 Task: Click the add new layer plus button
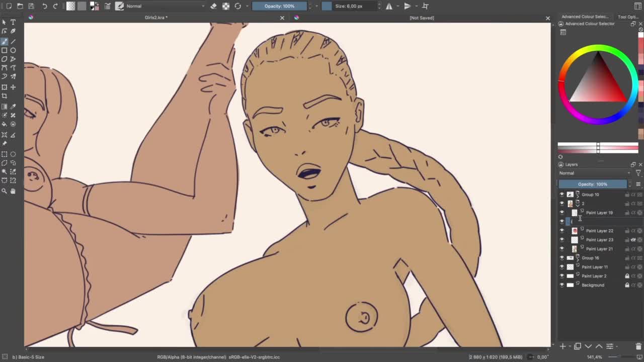coord(563,346)
